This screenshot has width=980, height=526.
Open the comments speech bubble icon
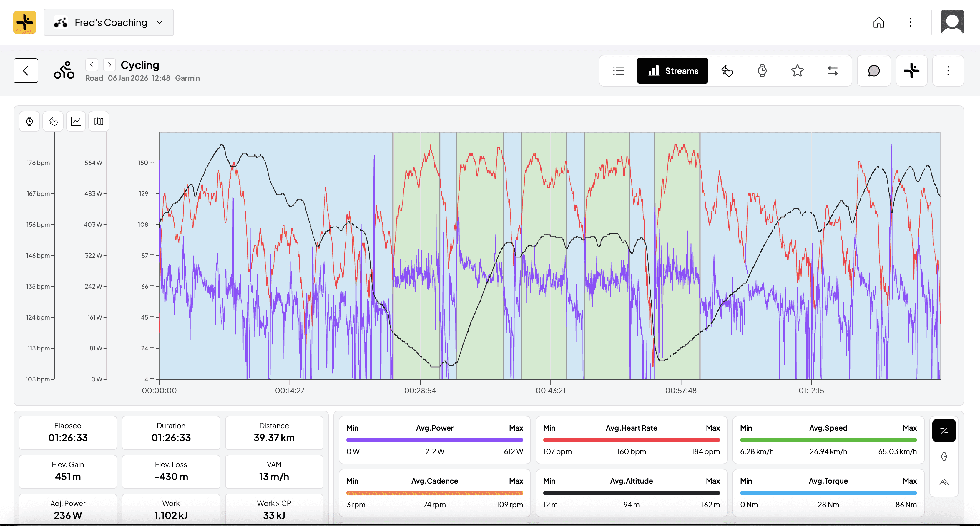pyautogui.click(x=873, y=71)
